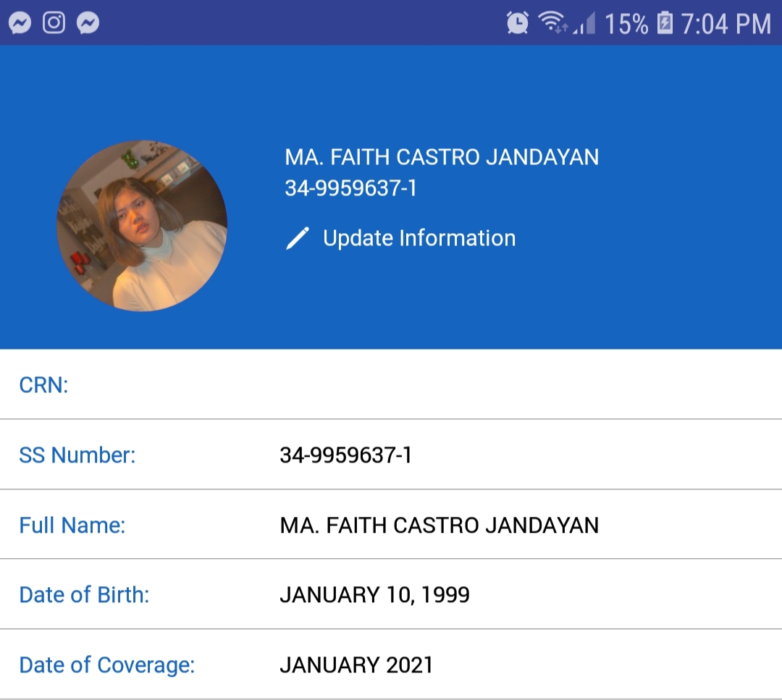This screenshot has height=700, width=782.
Task: Tap the 7:04 PM clock
Action: pyautogui.click(x=726, y=24)
